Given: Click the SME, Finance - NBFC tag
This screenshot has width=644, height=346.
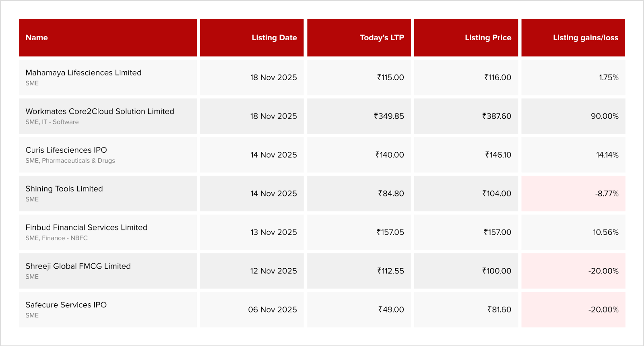Looking at the screenshot, I should pos(56,238).
